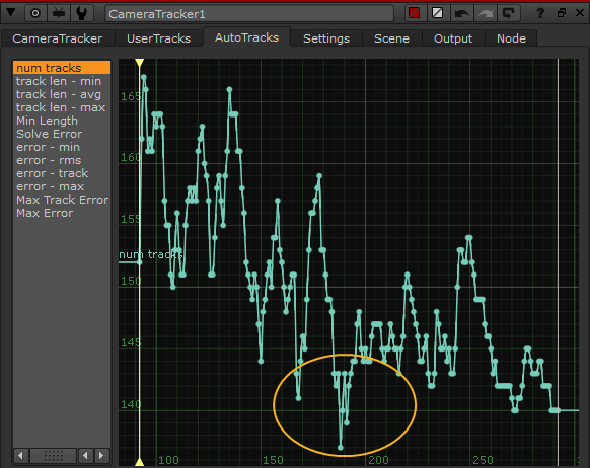Click the revert knobs icon
This screenshot has width=590, height=468.
[509, 14]
